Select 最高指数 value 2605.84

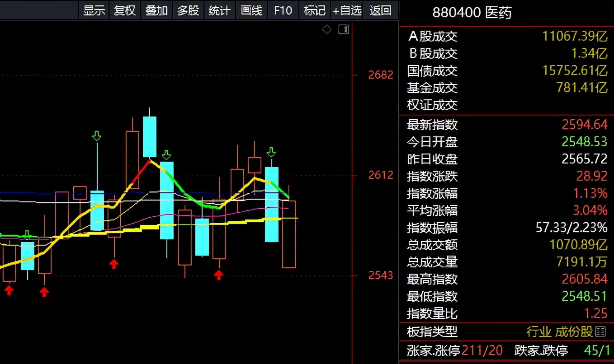click(585, 279)
